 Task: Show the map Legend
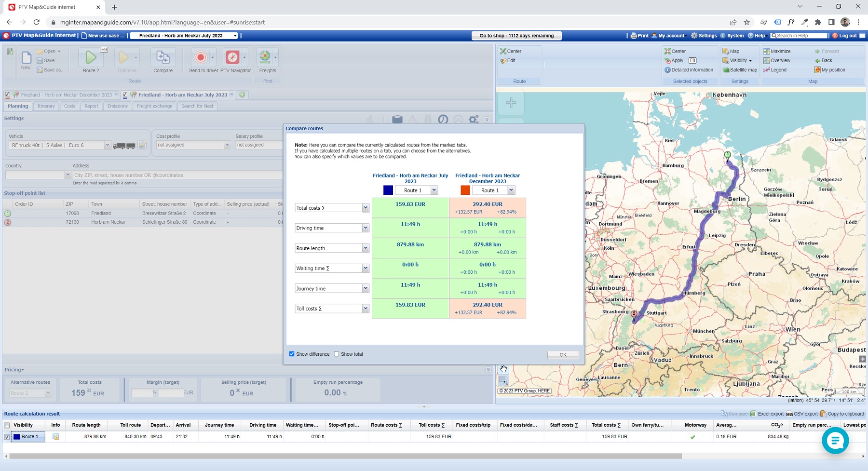pos(775,70)
